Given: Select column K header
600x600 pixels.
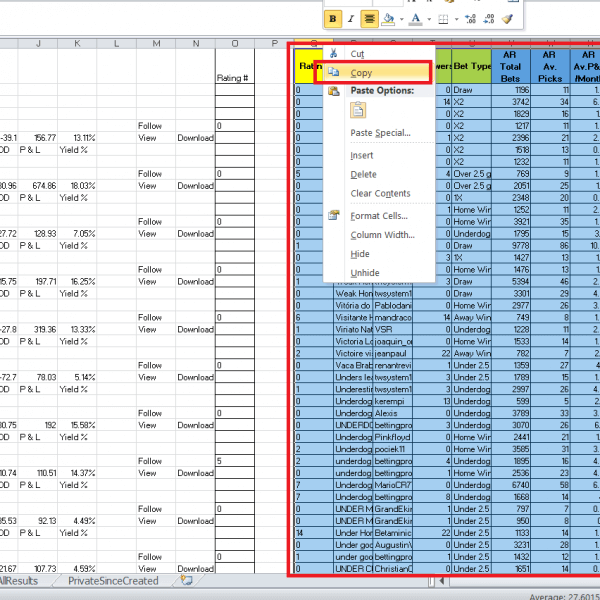Looking at the screenshot, I should coord(77,44).
